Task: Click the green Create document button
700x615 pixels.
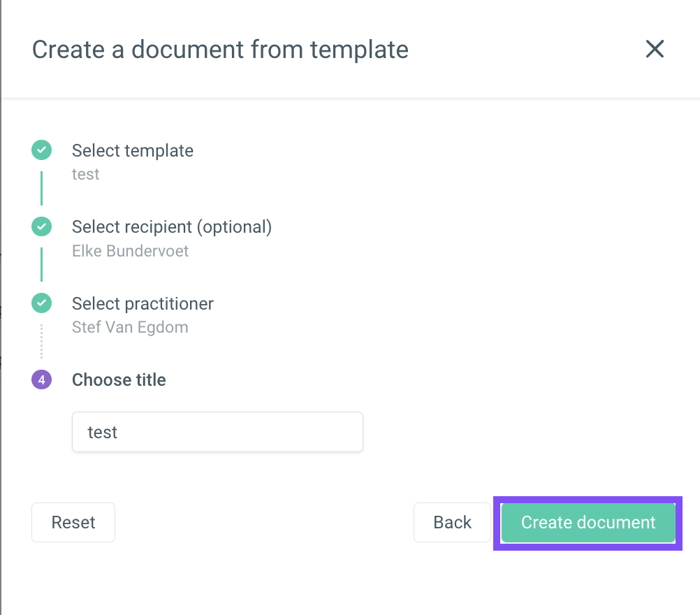Action: click(588, 523)
